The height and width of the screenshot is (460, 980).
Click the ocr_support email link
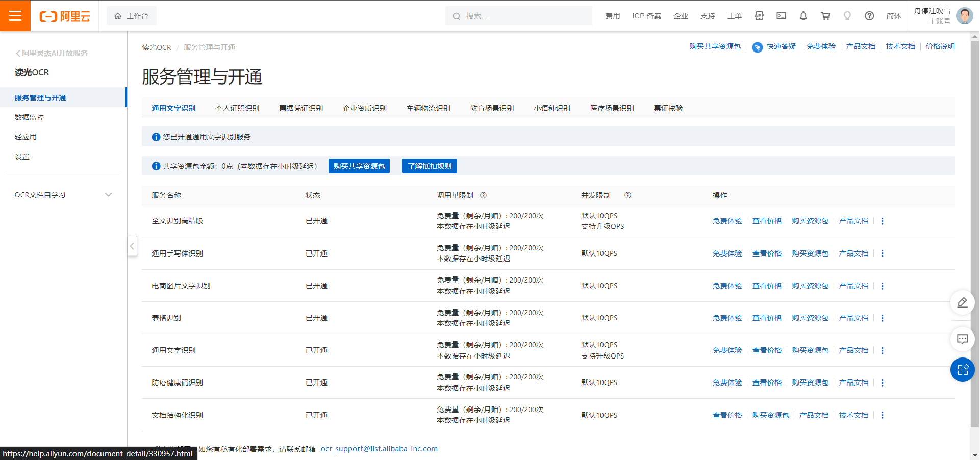[379, 449]
